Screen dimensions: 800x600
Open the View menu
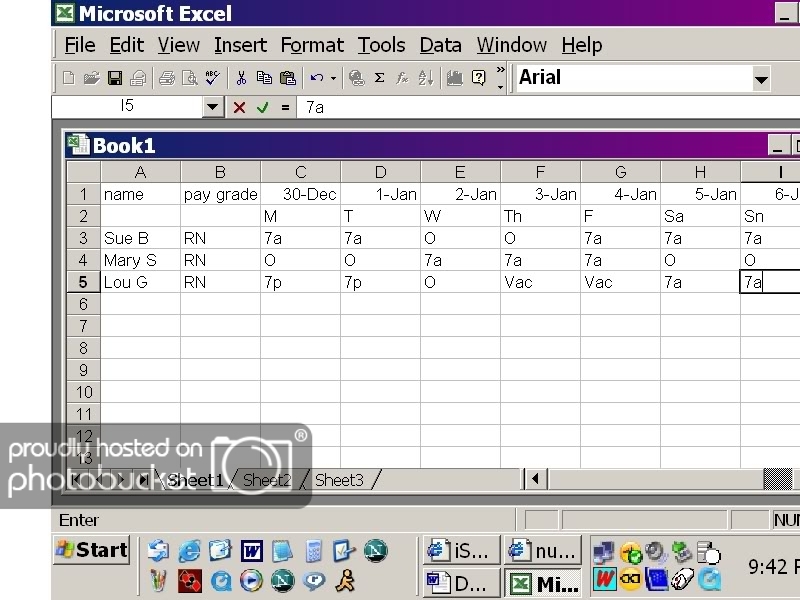(x=178, y=45)
